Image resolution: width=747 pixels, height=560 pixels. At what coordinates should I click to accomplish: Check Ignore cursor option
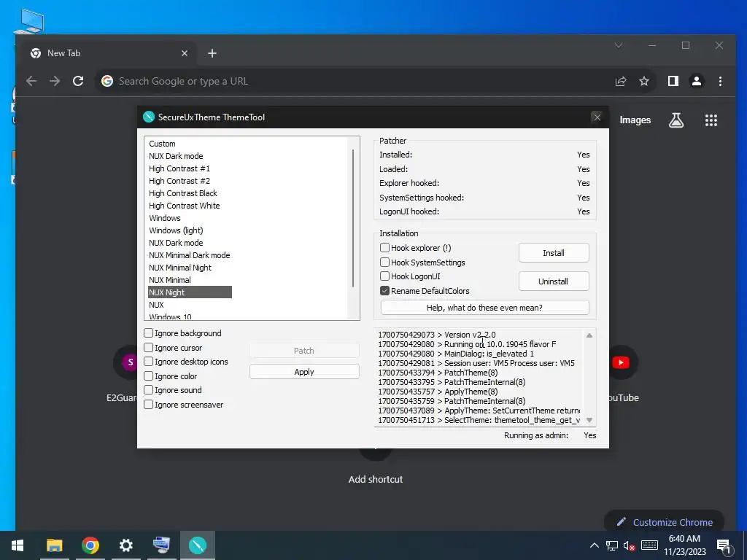pyautogui.click(x=149, y=348)
